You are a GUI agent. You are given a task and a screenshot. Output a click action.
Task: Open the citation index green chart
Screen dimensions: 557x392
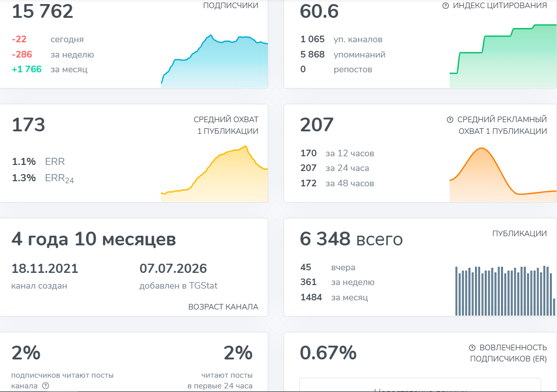tap(503, 56)
